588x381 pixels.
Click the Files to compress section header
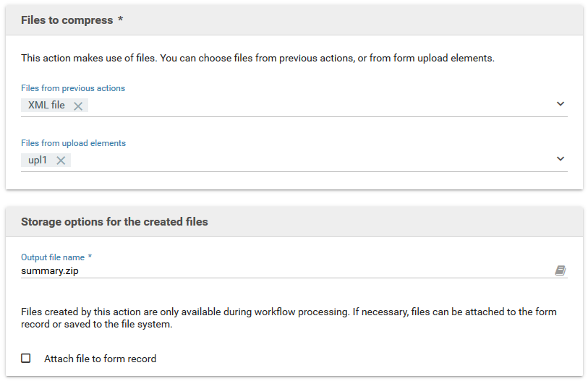pyautogui.click(x=67, y=20)
